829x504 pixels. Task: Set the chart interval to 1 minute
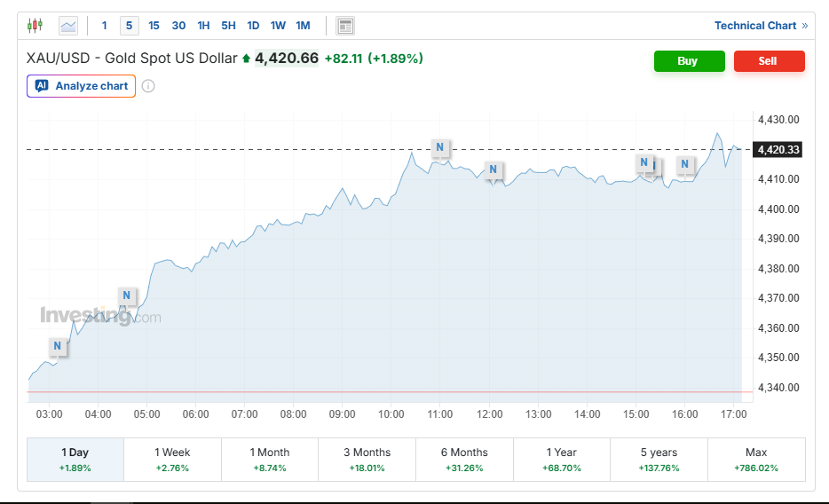[105, 26]
